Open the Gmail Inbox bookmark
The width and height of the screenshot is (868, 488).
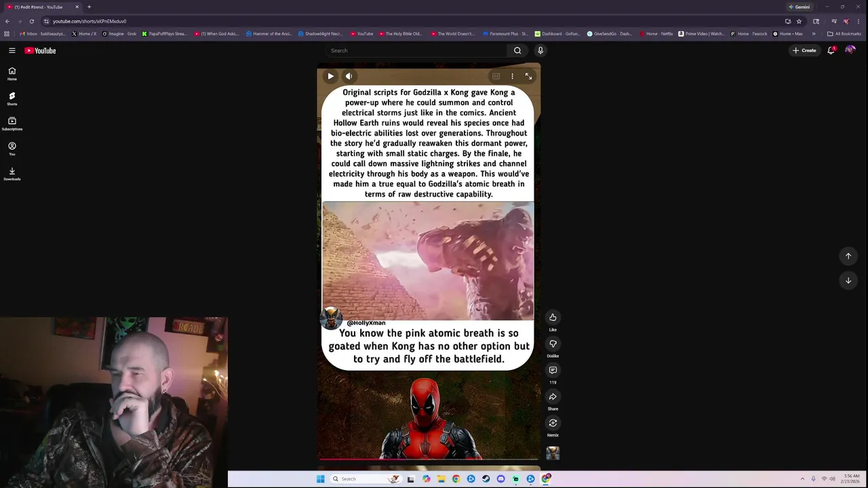(43, 34)
